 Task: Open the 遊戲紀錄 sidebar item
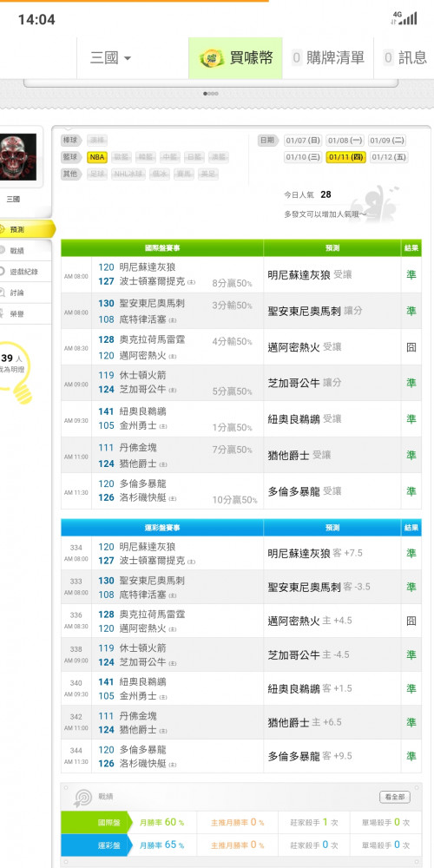point(25,272)
